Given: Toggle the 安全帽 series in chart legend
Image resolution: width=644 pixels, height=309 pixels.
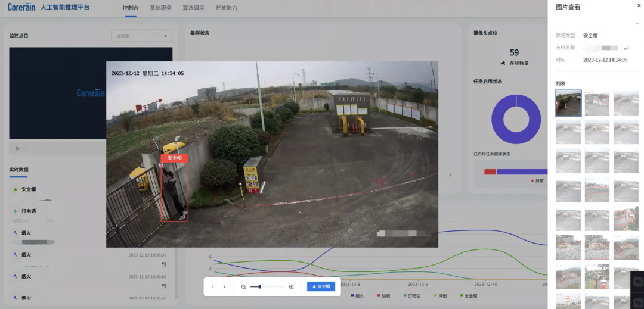Looking at the screenshot, I should (x=469, y=295).
